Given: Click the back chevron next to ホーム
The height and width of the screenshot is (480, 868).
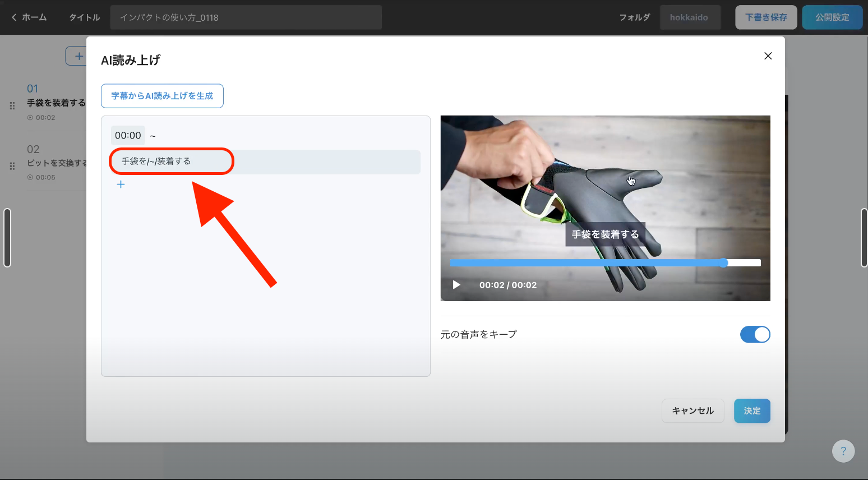Looking at the screenshot, I should click(14, 17).
